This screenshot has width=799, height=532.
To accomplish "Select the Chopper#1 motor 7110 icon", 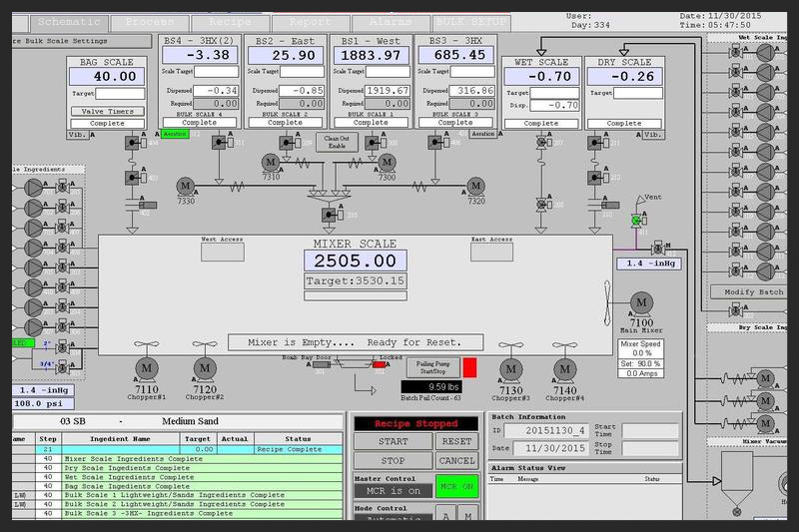I will [147, 367].
